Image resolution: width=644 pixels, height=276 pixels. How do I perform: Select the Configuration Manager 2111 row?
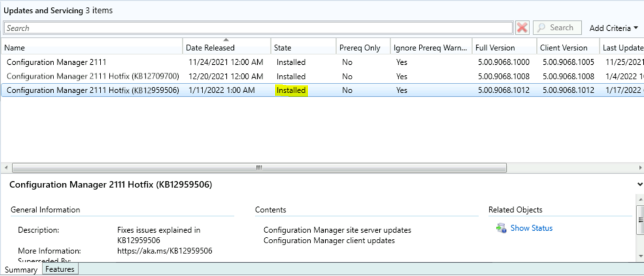322,62
